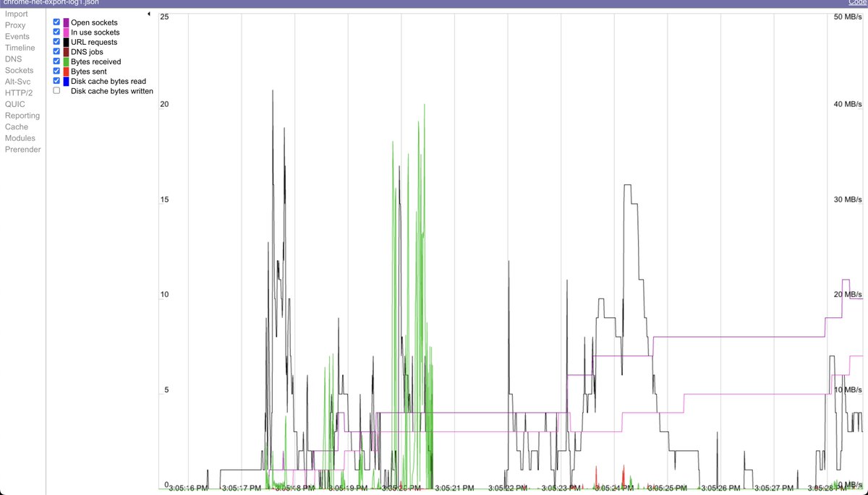The image size is (868, 495).
Task: Uncheck Disk cache bytes read
Action: (56, 81)
